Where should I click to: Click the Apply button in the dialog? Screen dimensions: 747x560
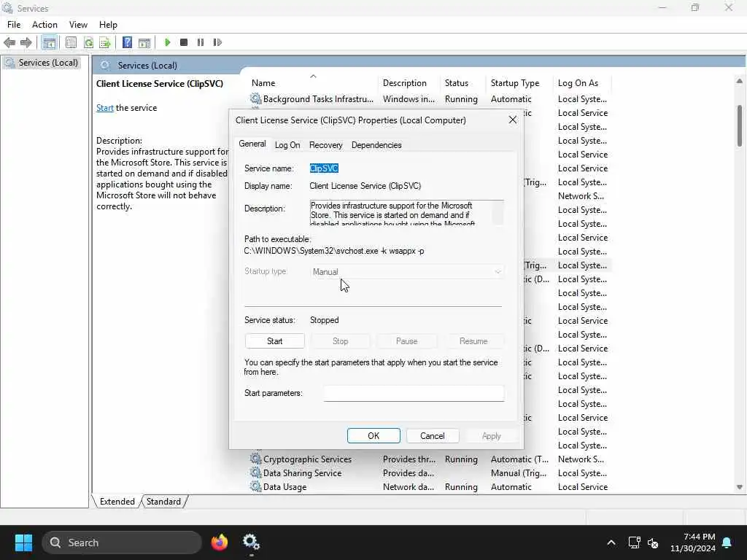click(491, 436)
